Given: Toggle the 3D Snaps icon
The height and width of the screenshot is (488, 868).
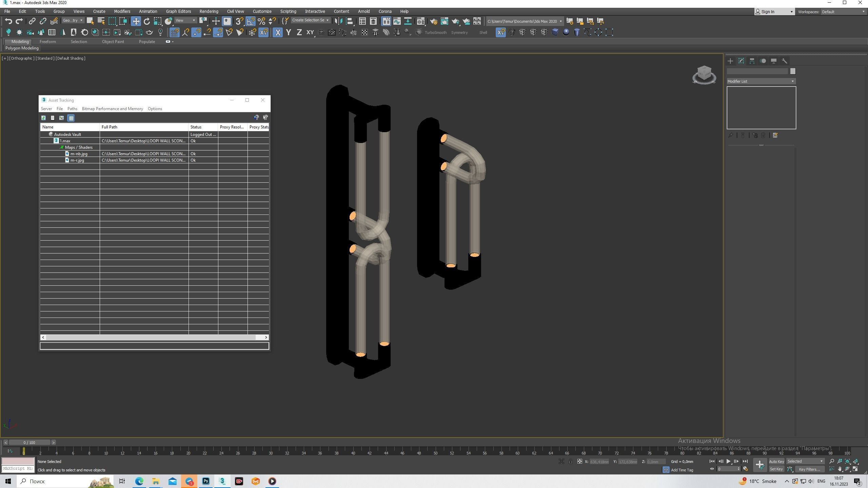Looking at the screenshot, I should 239,21.
